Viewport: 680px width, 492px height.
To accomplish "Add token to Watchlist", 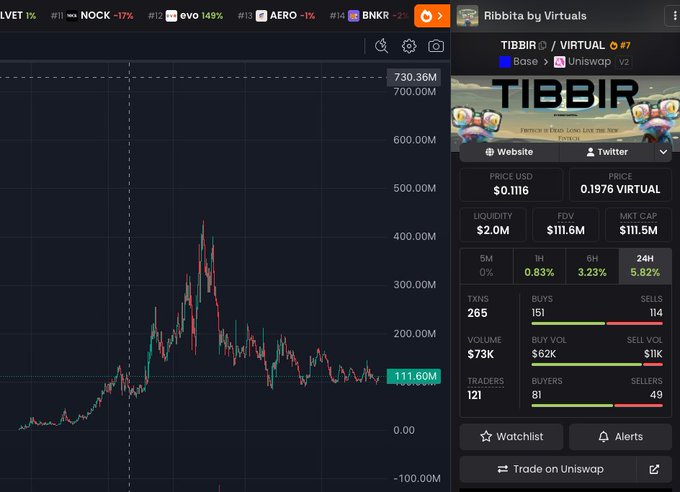I will (511, 436).
